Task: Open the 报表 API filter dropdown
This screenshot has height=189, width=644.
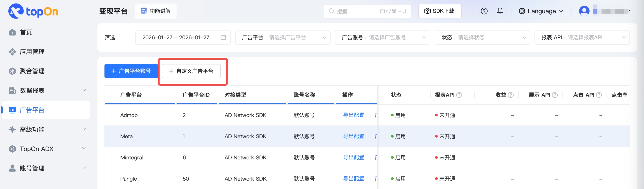Action: pyautogui.click(x=582, y=38)
